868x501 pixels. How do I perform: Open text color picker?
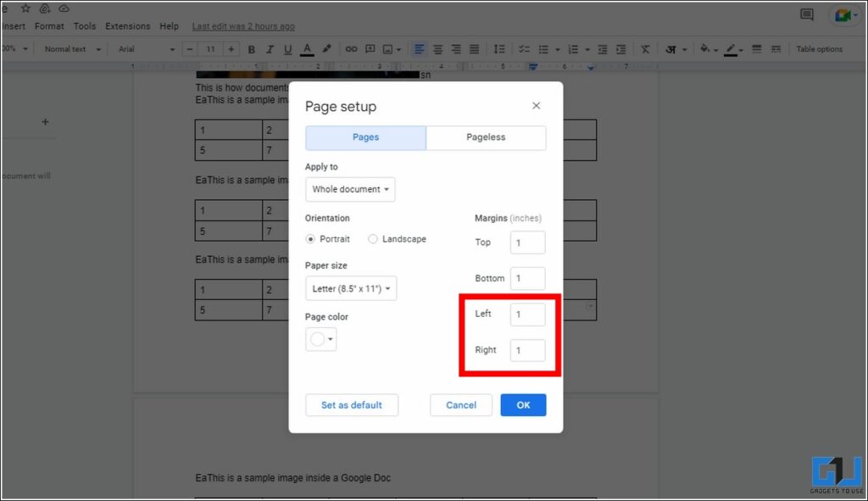click(x=307, y=49)
